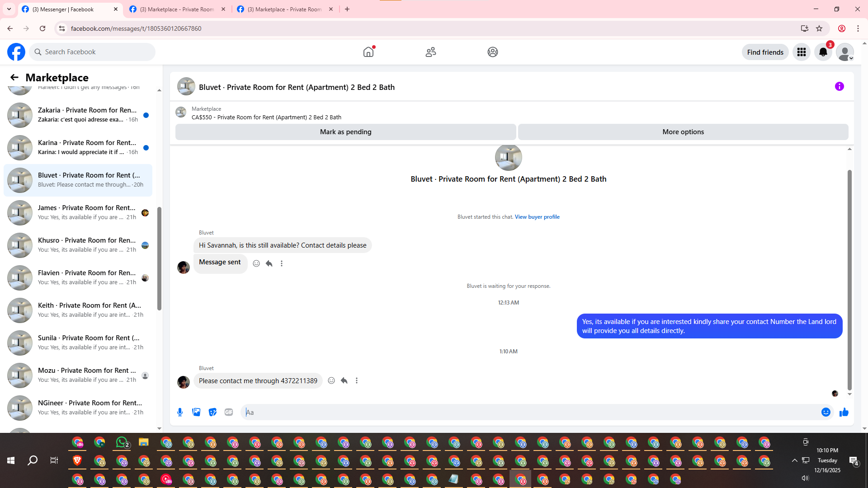Open Karina's Private Room chat
The height and width of the screenshot is (488, 868).
[x=78, y=148]
